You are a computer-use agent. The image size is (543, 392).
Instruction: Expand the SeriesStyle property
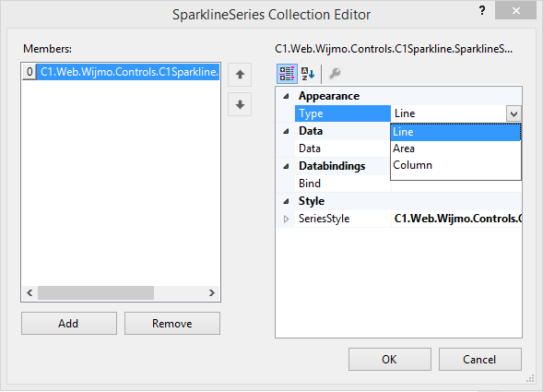(286, 219)
